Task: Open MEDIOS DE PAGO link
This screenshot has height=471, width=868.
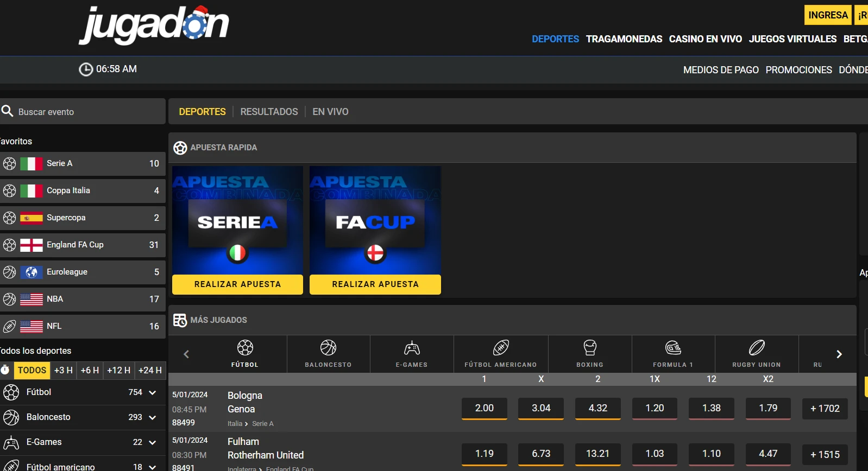Action: pyautogui.click(x=721, y=70)
